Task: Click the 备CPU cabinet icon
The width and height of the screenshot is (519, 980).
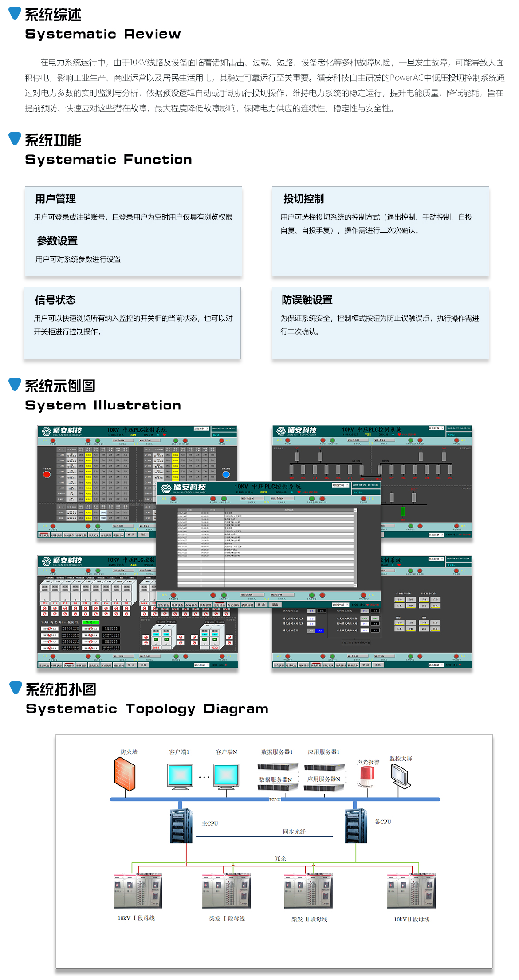Action: click(356, 826)
